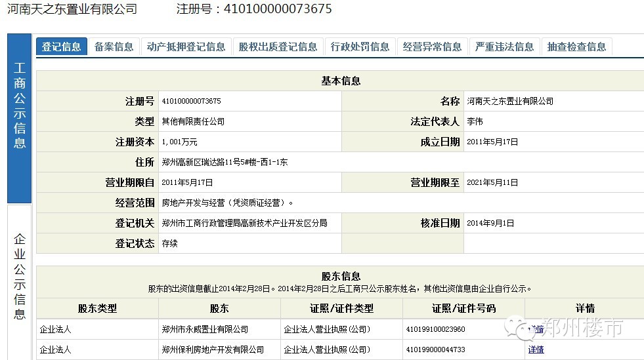The image size is (644, 360).
Task: Click address 郑州高新区瑞达路11号5#楼-西1-1东
Action: click(x=225, y=162)
